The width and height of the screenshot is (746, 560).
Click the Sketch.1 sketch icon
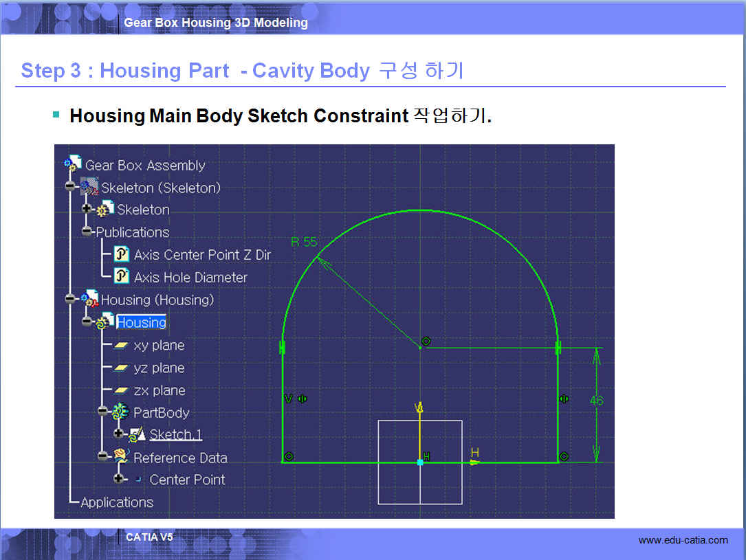tap(138, 434)
